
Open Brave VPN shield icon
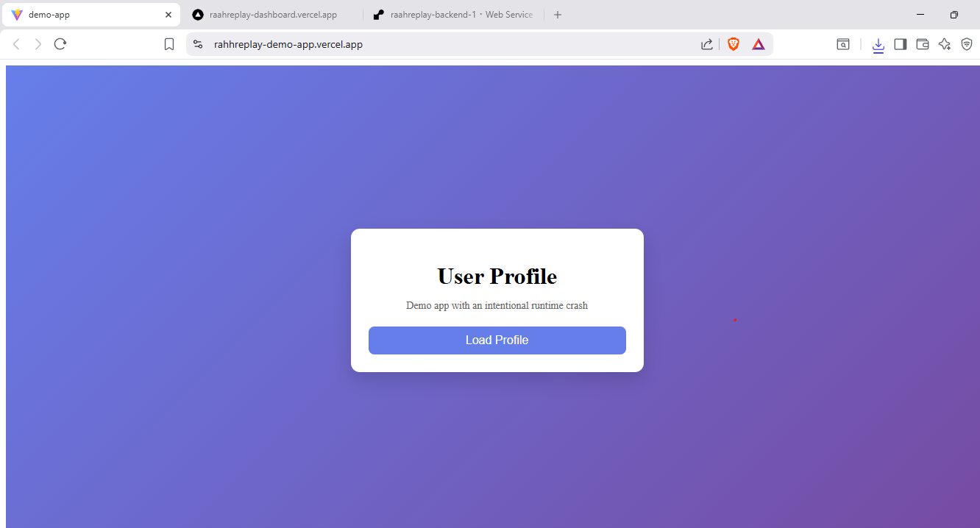pos(967,44)
